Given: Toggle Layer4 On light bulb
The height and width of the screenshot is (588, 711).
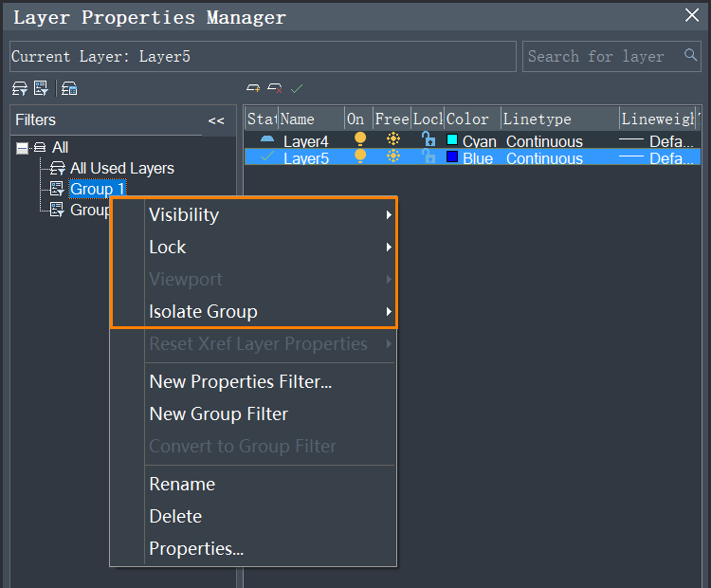Looking at the screenshot, I should click(x=359, y=140).
